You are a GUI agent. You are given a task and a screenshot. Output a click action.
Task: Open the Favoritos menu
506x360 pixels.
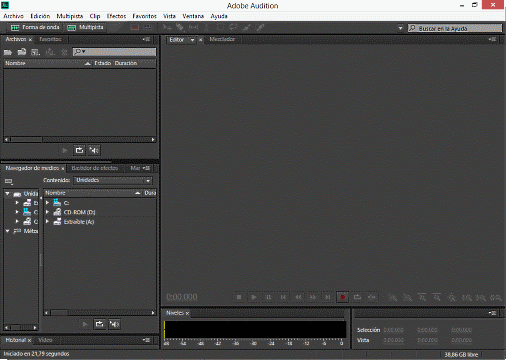(144, 16)
